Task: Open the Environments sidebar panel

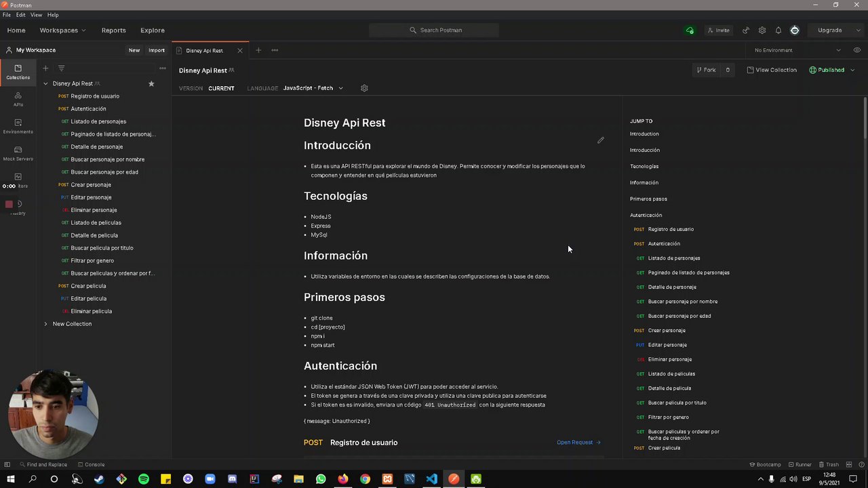Action: pyautogui.click(x=18, y=126)
